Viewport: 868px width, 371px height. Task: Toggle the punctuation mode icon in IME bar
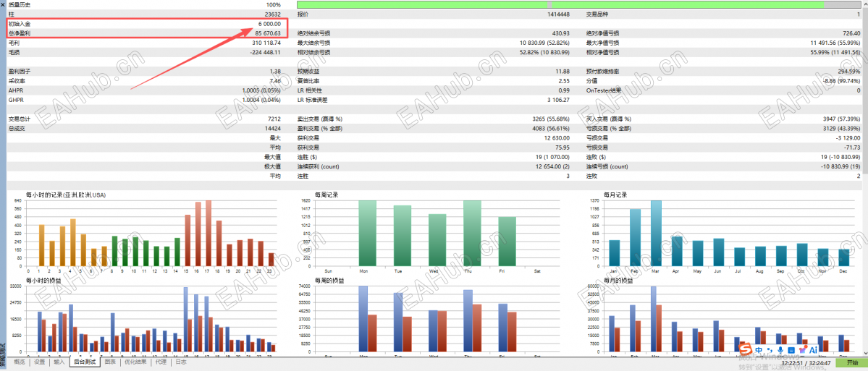point(770,351)
